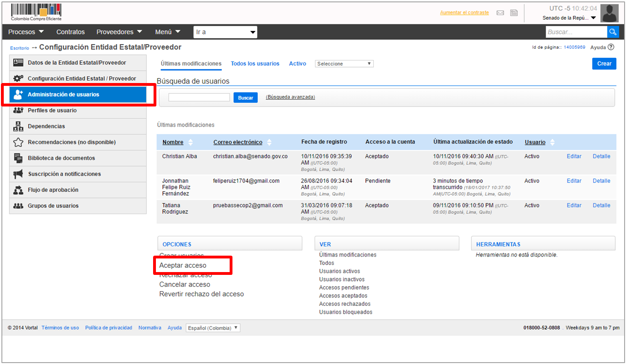
Task: Click Detalle for Tatiana Rodriguez
Action: tap(602, 205)
